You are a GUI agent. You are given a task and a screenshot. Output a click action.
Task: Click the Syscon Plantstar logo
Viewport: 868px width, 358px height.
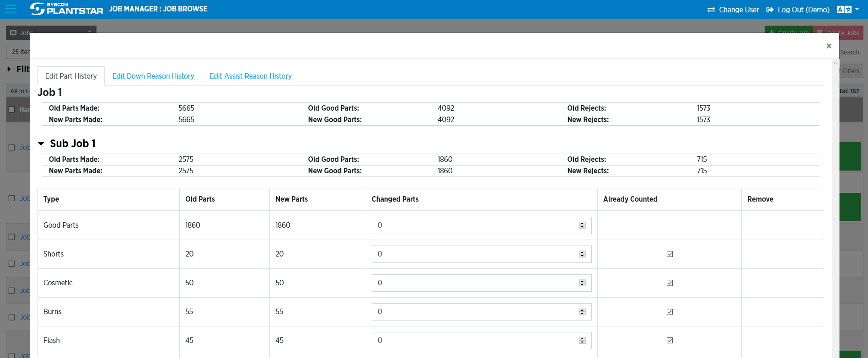[66, 9]
